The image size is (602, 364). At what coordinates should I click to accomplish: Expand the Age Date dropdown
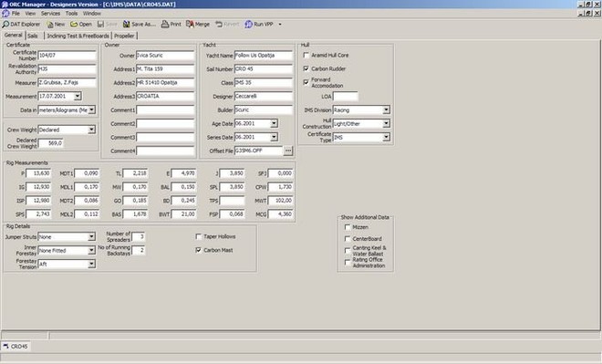pyautogui.click(x=274, y=124)
